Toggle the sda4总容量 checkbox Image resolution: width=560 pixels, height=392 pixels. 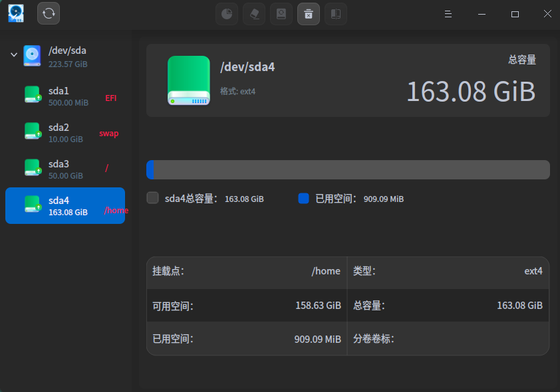coord(152,198)
